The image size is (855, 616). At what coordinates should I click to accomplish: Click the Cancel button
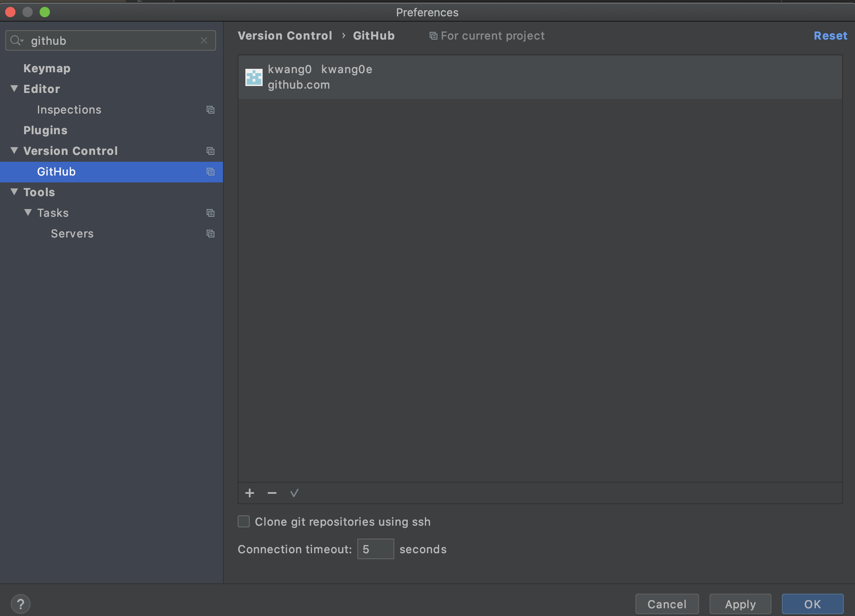(x=667, y=604)
